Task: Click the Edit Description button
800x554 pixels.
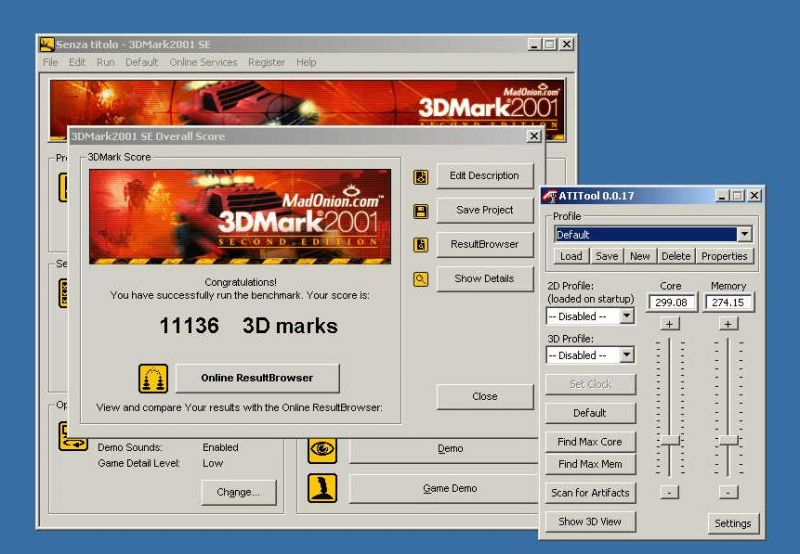Action: pyautogui.click(x=485, y=176)
